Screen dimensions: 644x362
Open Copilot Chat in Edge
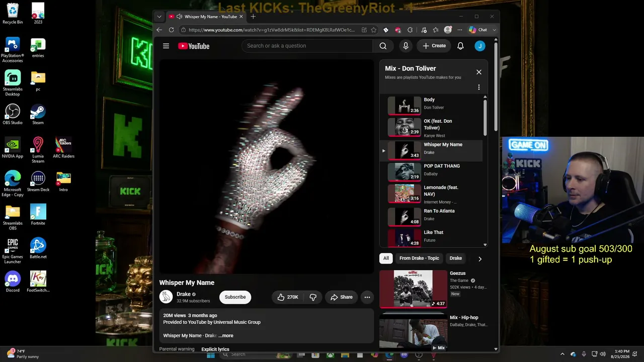pos(478,30)
